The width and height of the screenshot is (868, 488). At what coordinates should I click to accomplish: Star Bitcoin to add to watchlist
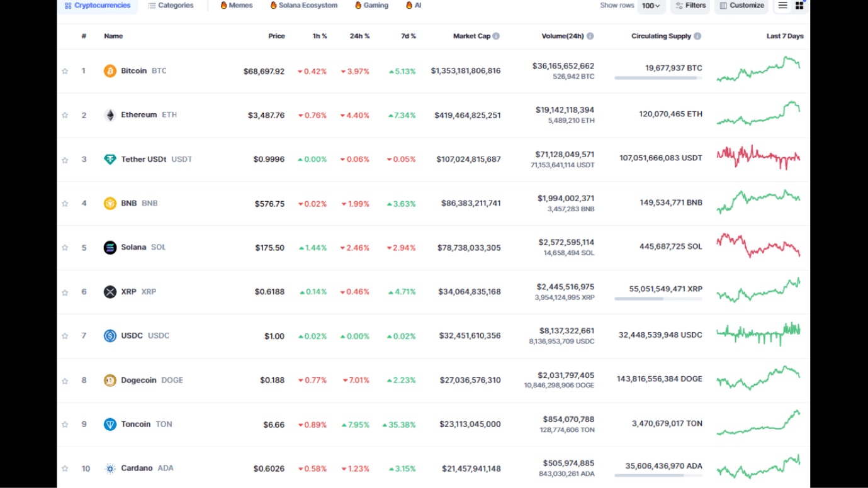tap(65, 71)
